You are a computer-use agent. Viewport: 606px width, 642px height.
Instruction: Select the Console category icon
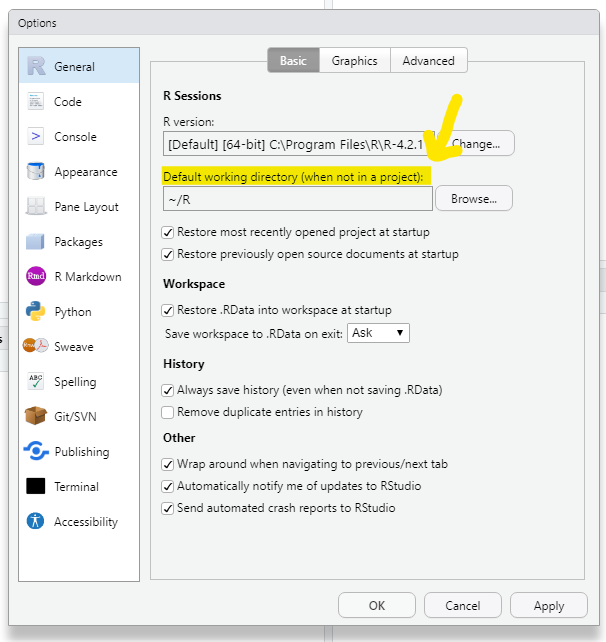(36, 137)
